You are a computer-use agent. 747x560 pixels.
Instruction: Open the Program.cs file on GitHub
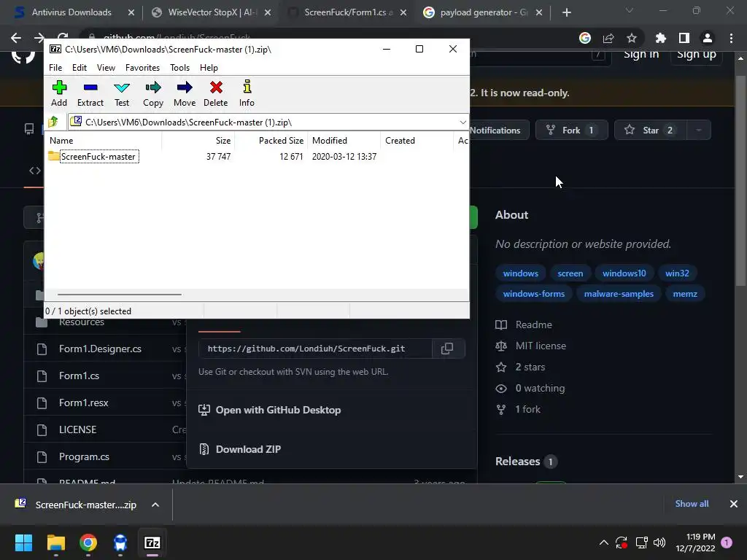coord(84,456)
